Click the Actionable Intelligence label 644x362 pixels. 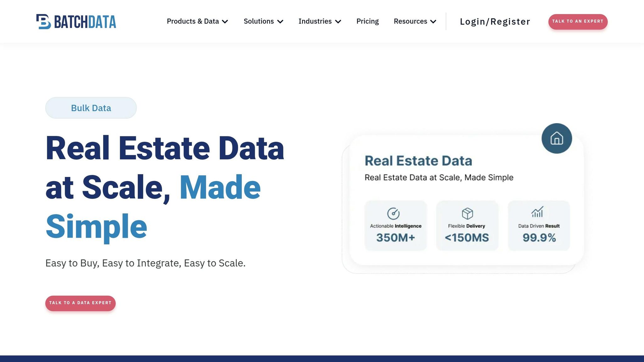[x=396, y=226]
